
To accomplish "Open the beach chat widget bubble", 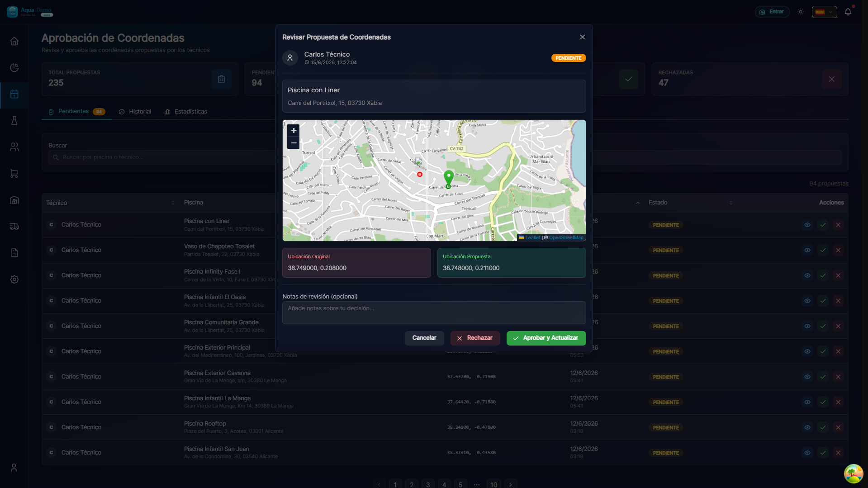I will point(853,474).
